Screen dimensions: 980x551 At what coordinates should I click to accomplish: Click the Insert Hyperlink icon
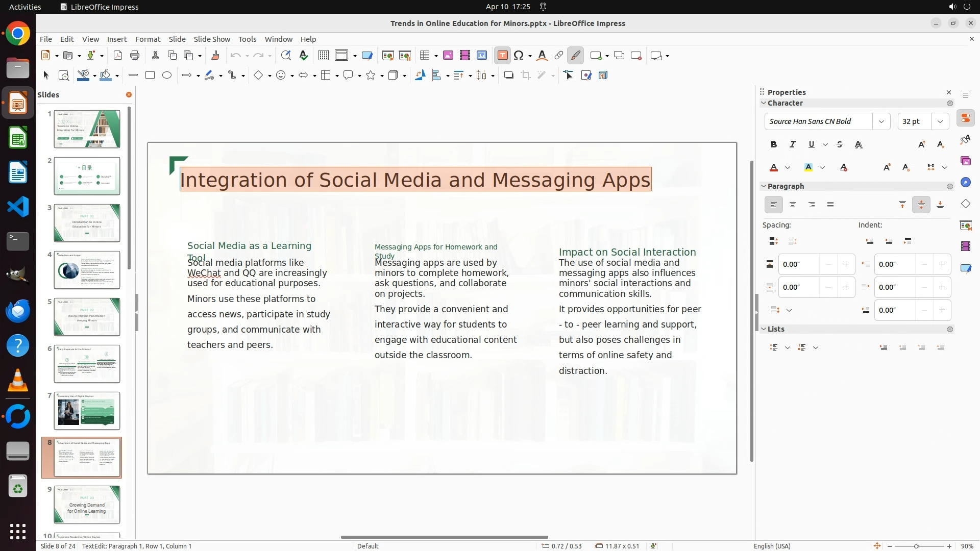(559, 56)
